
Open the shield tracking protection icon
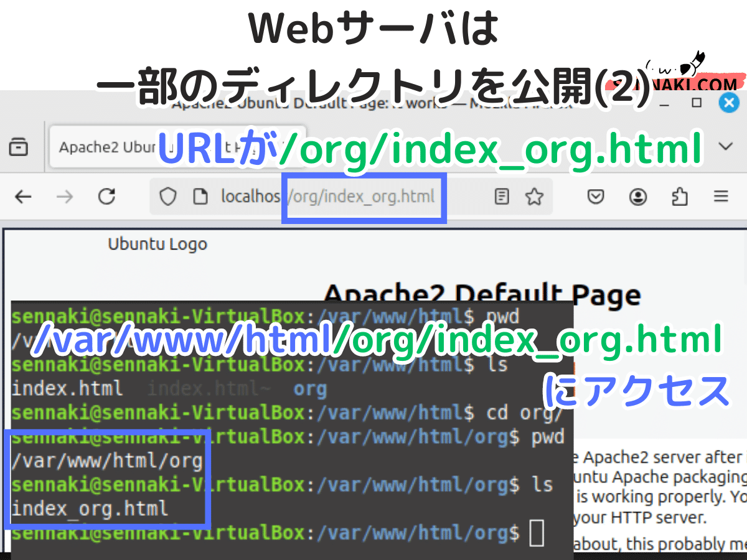[x=169, y=197]
